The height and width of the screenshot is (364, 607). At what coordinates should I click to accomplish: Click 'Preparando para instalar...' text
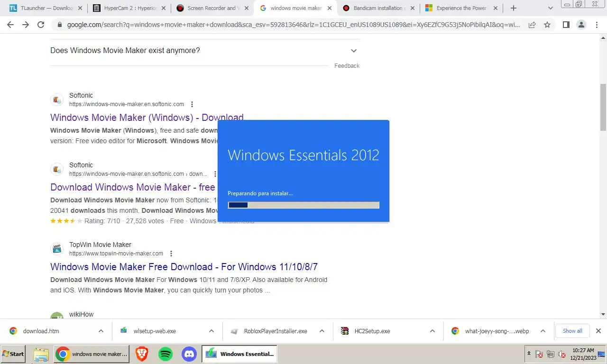coord(260,193)
